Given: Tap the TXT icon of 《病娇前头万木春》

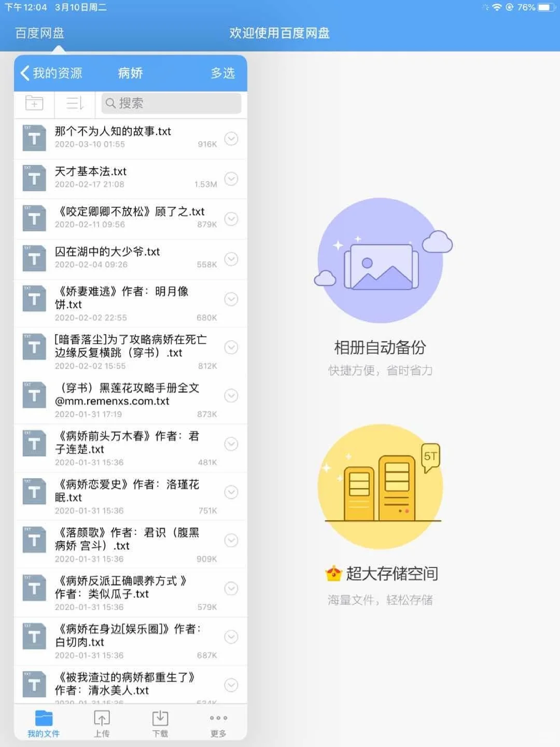Looking at the screenshot, I should coord(34,443).
